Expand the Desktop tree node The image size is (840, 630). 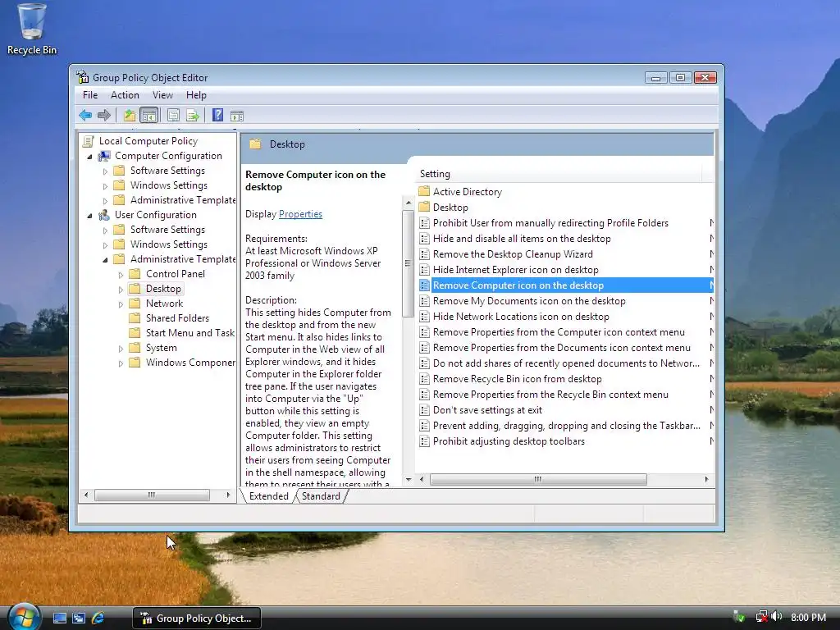click(121, 290)
